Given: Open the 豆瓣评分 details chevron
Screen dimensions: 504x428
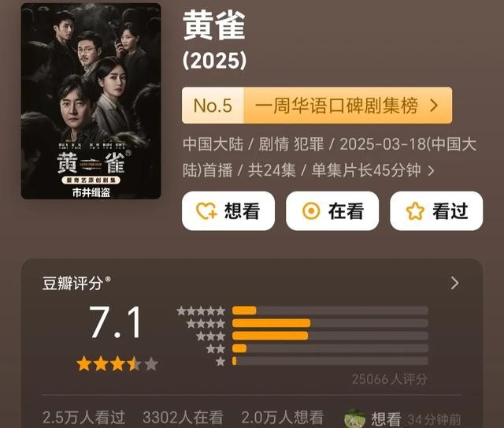Looking at the screenshot, I should pos(454,283).
